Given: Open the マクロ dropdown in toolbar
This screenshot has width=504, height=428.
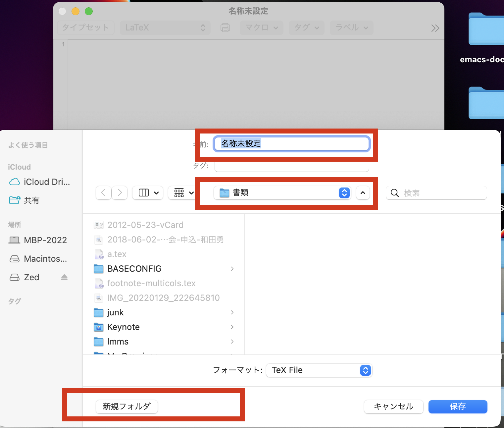Looking at the screenshot, I should [x=262, y=27].
